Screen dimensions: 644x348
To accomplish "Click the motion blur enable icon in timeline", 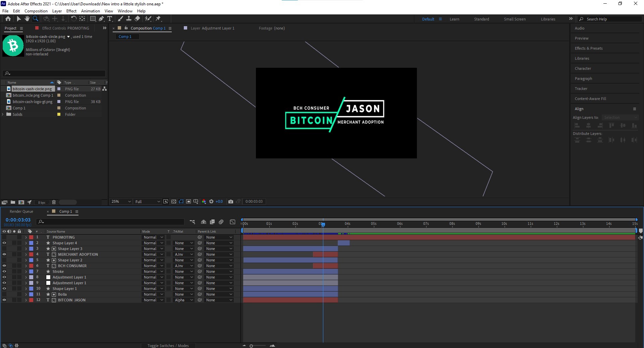I will click(221, 222).
